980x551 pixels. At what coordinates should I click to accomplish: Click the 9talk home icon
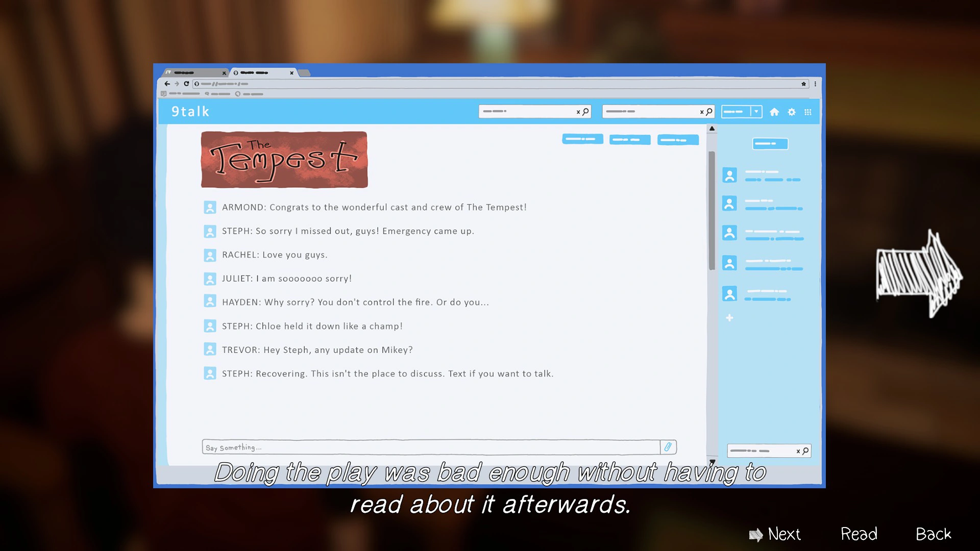point(774,112)
